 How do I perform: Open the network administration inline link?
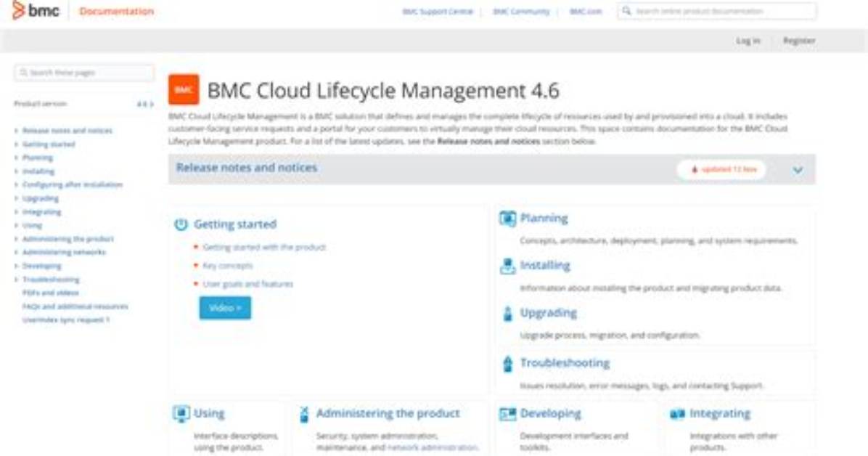coord(433,447)
